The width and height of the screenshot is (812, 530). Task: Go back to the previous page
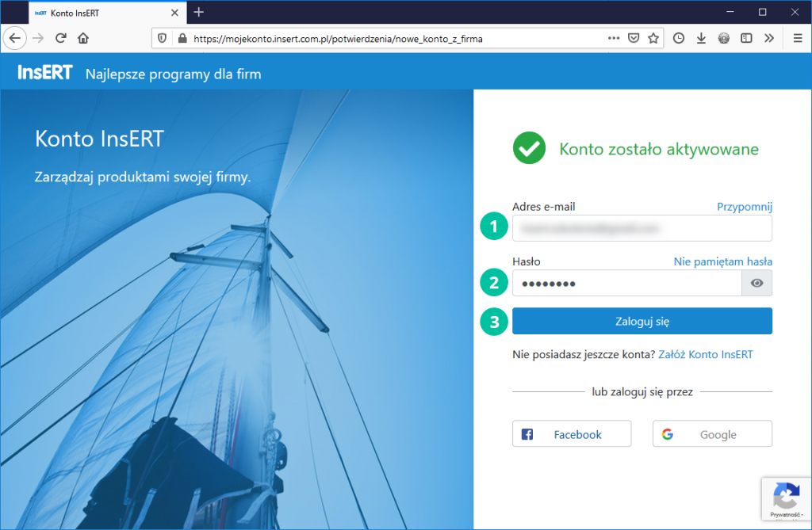click(15, 38)
